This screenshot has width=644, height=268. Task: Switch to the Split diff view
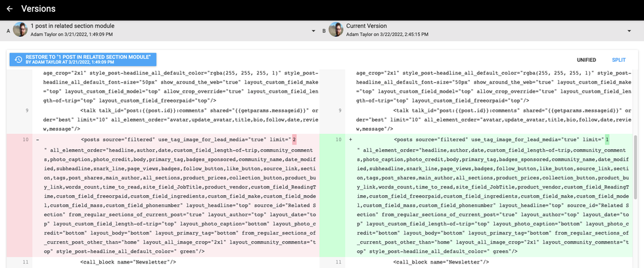point(618,60)
